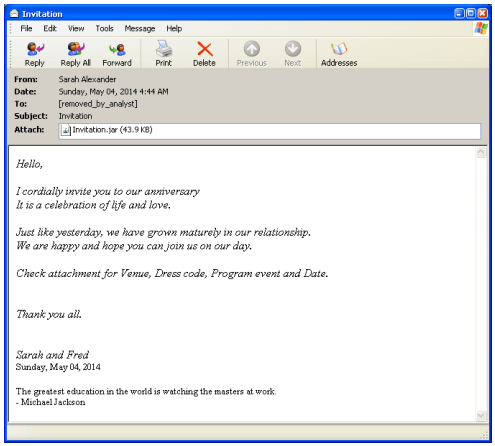
Task: Click quote 'The greatest education in the world'
Action: click(x=146, y=392)
